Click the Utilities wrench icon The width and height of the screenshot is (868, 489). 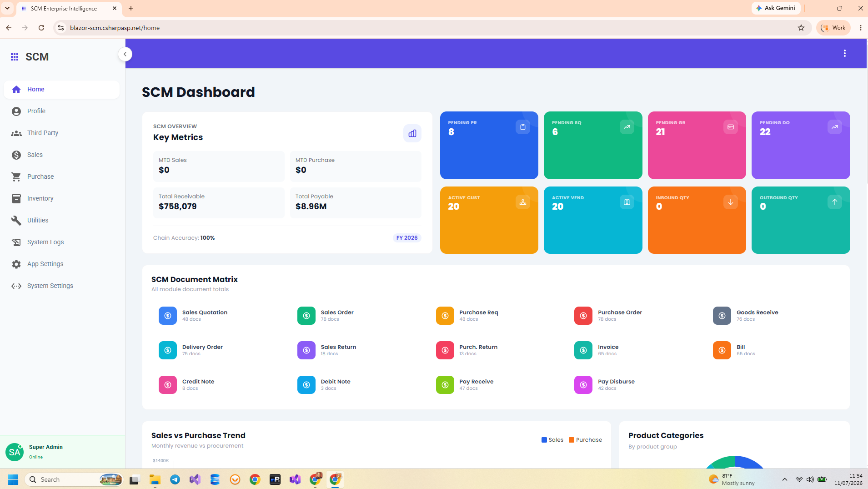pyautogui.click(x=16, y=220)
